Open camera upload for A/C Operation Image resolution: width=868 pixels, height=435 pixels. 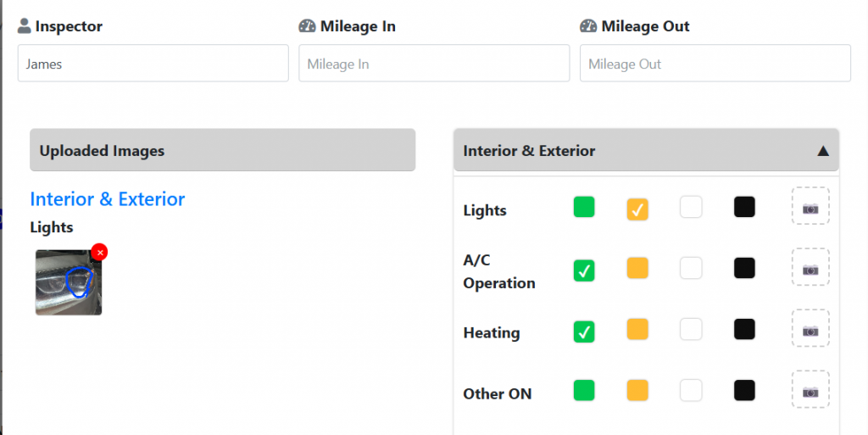point(810,268)
